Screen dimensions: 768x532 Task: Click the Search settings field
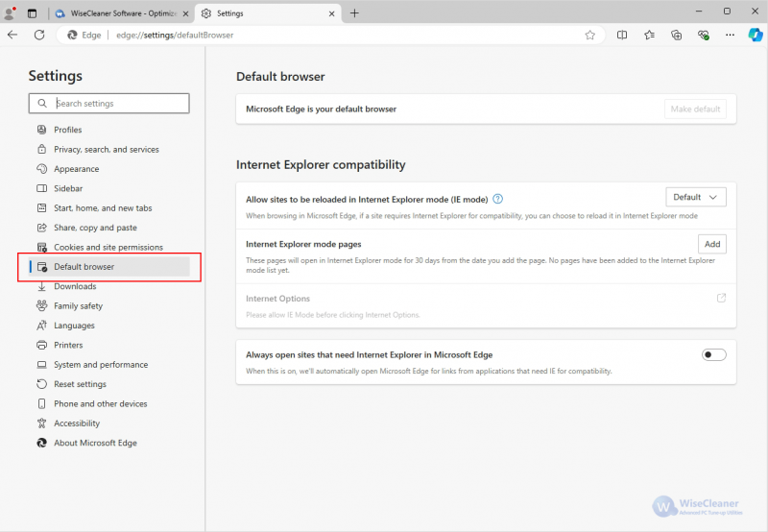click(109, 104)
